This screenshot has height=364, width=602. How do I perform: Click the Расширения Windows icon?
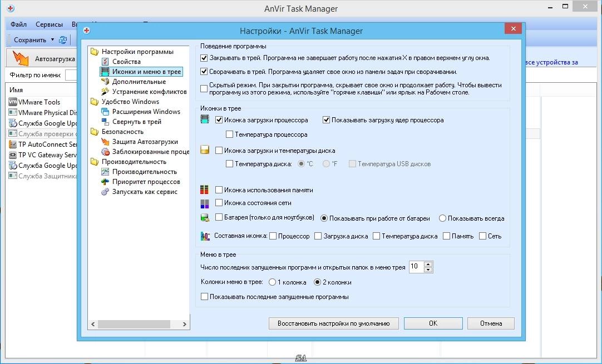(105, 111)
